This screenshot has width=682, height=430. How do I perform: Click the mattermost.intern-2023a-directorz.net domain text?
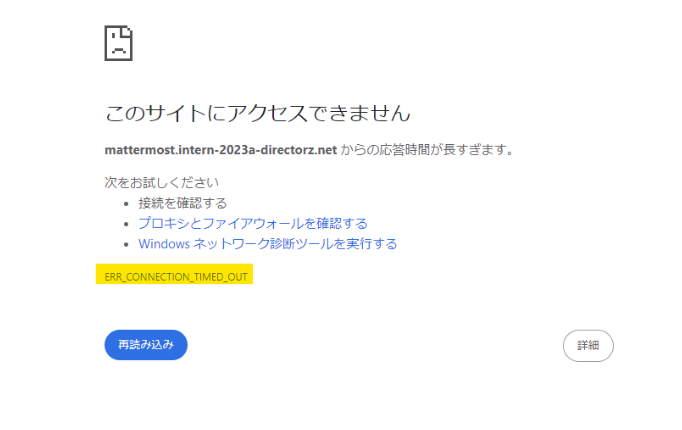click(x=221, y=150)
